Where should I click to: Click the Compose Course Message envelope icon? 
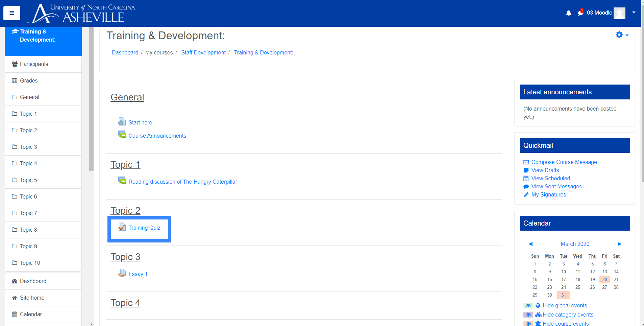(526, 162)
